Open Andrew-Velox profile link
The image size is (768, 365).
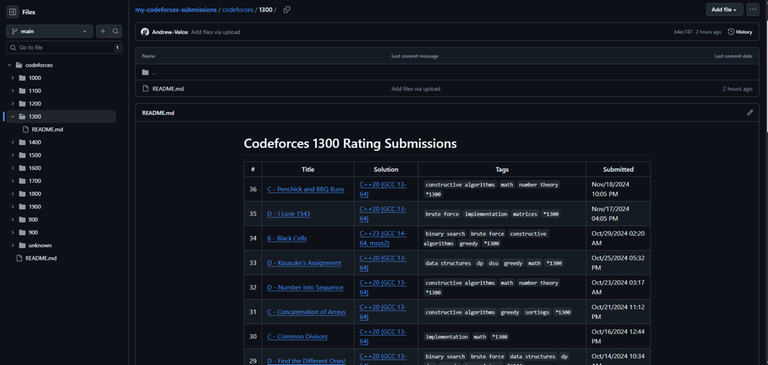pyautogui.click(x=170, y=32)
